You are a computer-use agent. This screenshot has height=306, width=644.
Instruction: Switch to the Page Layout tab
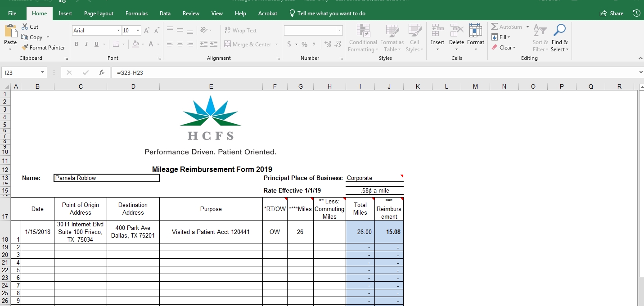point(99,13)
